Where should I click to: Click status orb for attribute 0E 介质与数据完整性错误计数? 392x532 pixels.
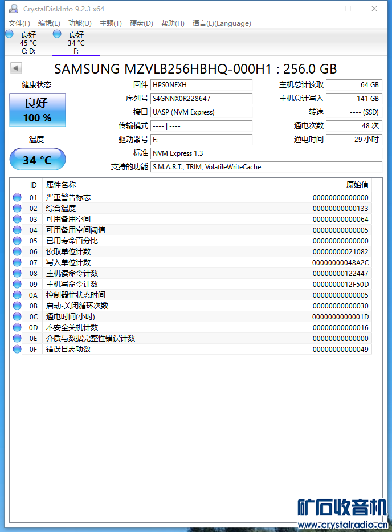pos(17,338)
